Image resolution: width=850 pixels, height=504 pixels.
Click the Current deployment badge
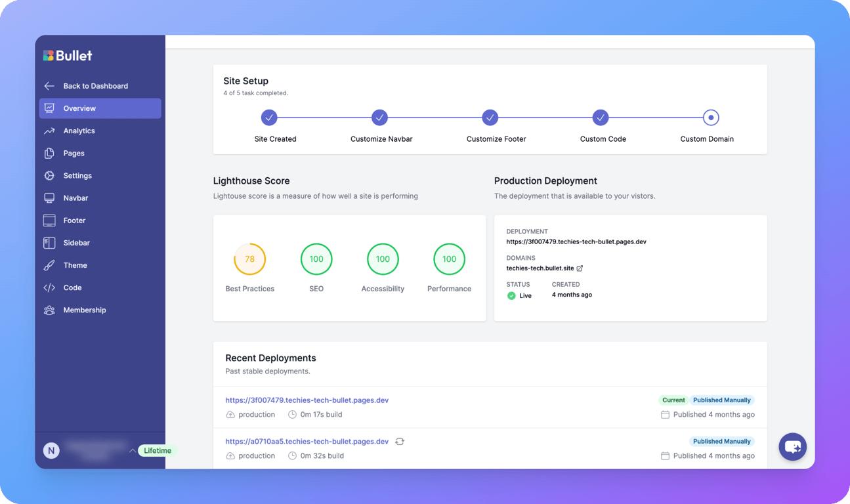coord(673,400)
